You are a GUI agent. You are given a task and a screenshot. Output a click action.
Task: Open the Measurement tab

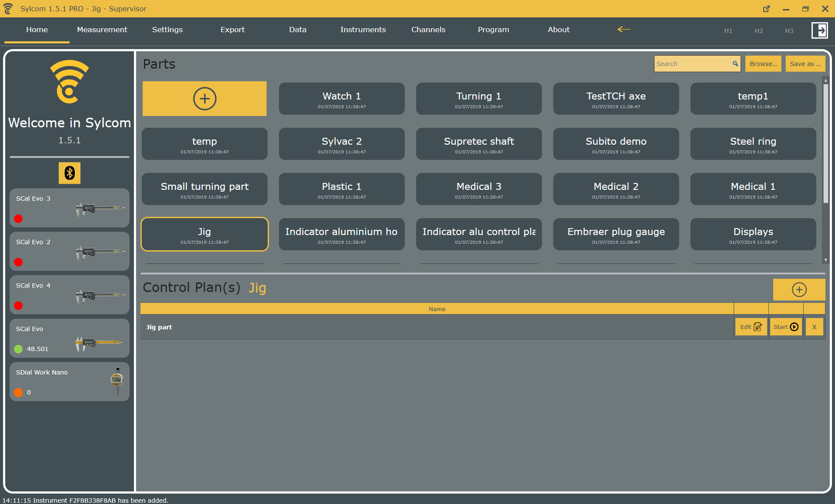tap(102, 30)
